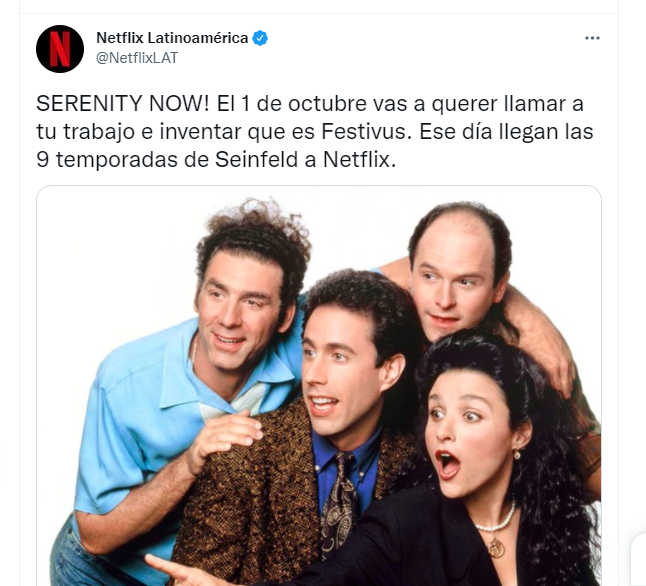Click the blue verified checkmark badge

tap(260, 38)
